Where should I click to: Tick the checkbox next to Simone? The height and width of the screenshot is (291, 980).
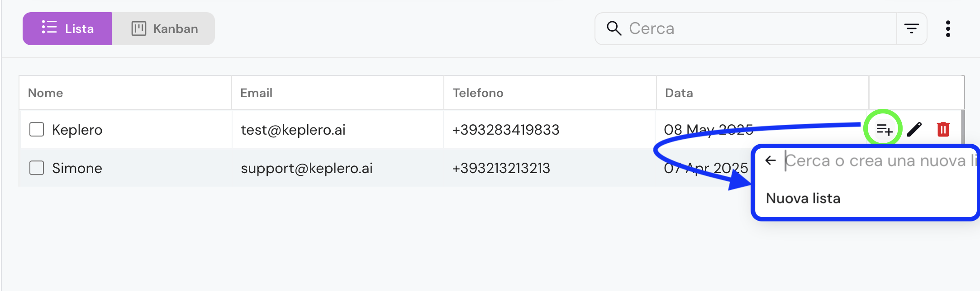(37, 168)
